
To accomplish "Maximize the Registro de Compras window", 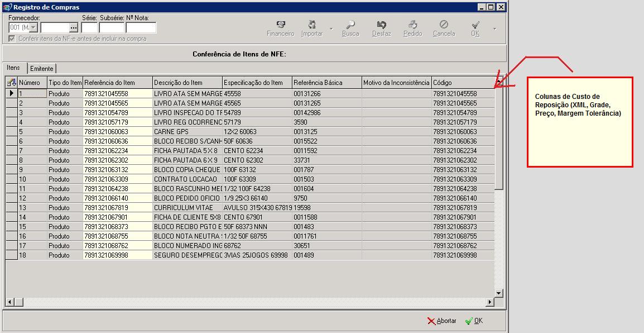I will (491, 7).
